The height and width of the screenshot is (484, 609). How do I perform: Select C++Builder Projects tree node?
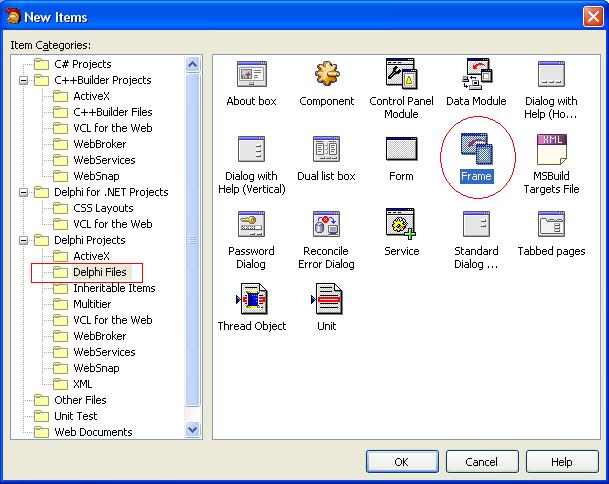tap(102, 80)
